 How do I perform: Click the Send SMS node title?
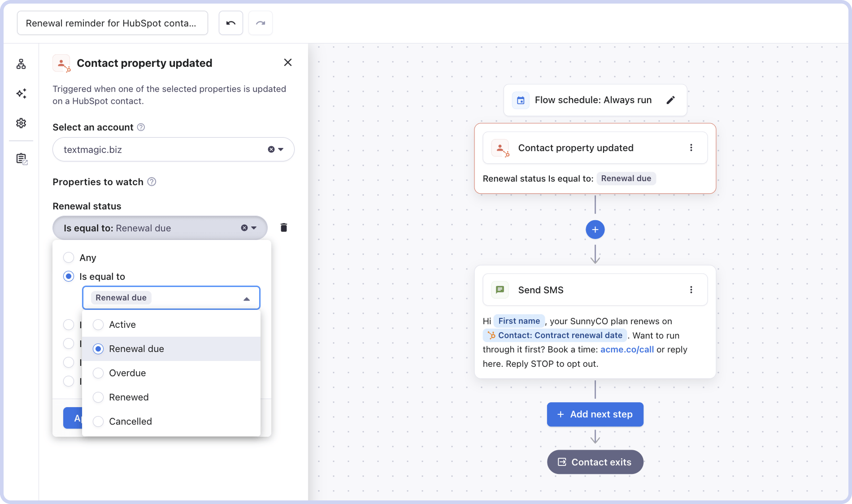[x=541, y=290]
